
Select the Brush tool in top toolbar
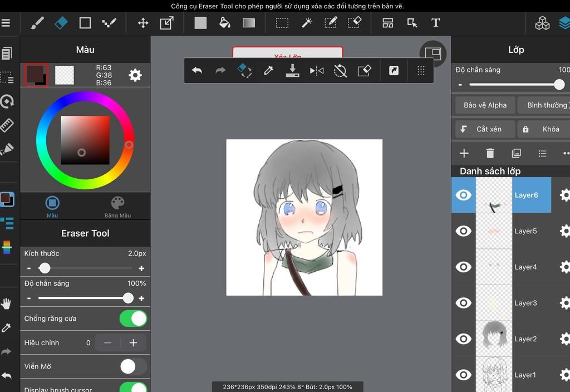click(37, 23)
